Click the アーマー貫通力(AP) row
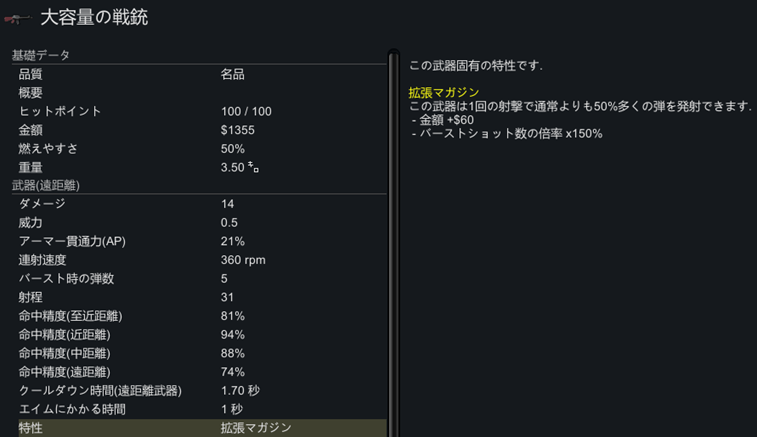Viewport: 757px width, 437px height. 202,241
